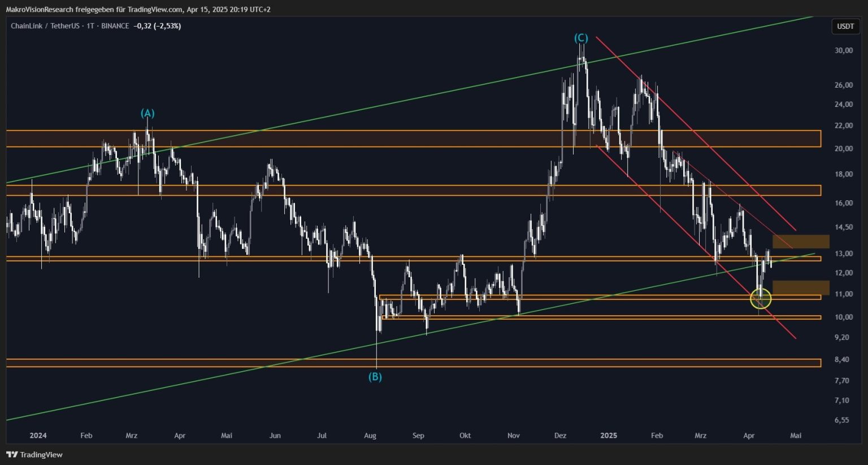Click the −0,32 (−2,53%) price change value

pos(157,26)
